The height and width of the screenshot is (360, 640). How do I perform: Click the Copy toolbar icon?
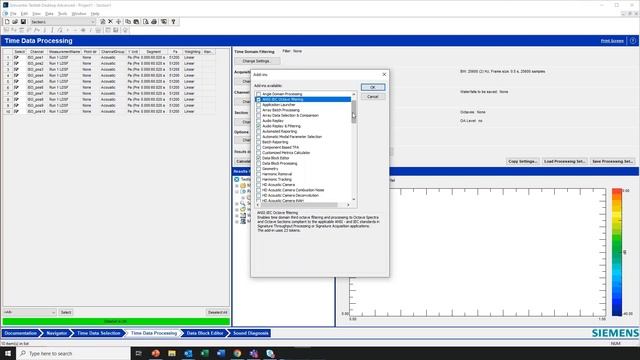point(128,22)
